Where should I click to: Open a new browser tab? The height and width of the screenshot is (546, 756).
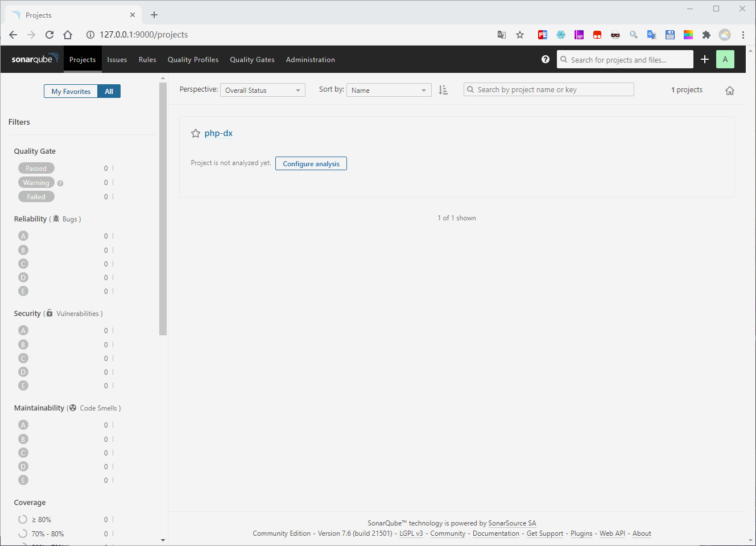coord(154,15)
